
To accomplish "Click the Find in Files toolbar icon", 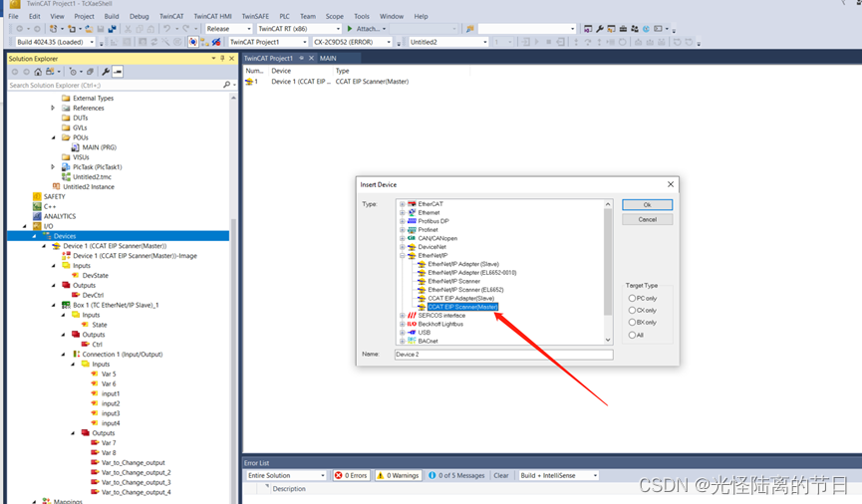I will click(469, 29).
